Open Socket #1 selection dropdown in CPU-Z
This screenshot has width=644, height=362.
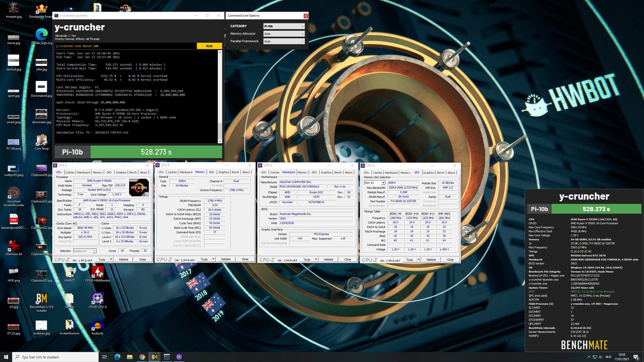86,250
